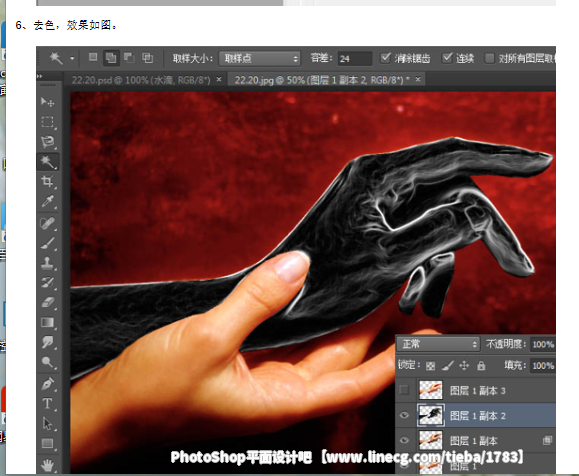The image size is (579, 476).
Task: Select the Gradient tool
Action: coord(48,323)
